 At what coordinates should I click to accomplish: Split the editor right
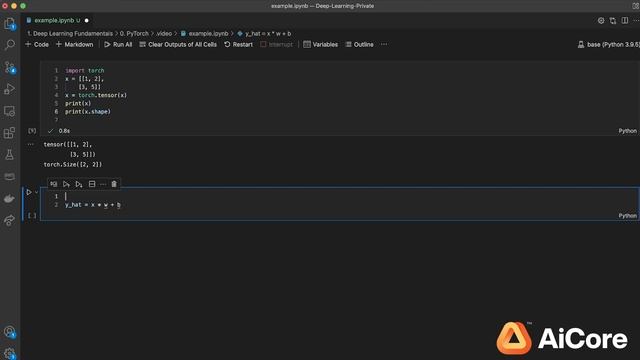(x=625, y=20)
